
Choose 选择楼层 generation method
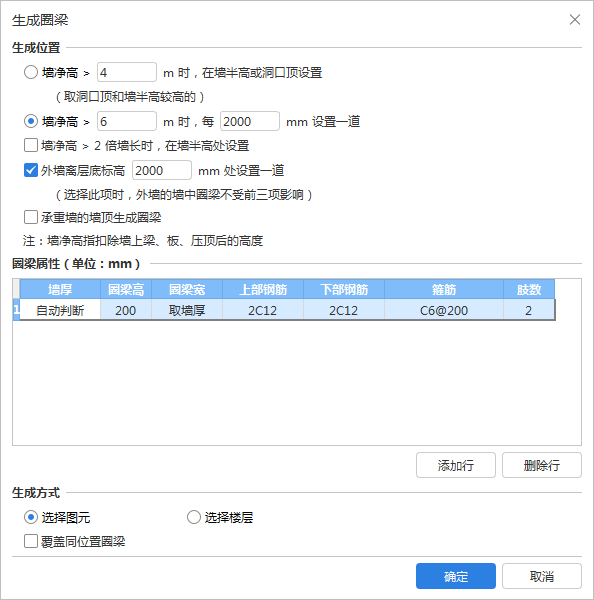click(x=194, y=517)
